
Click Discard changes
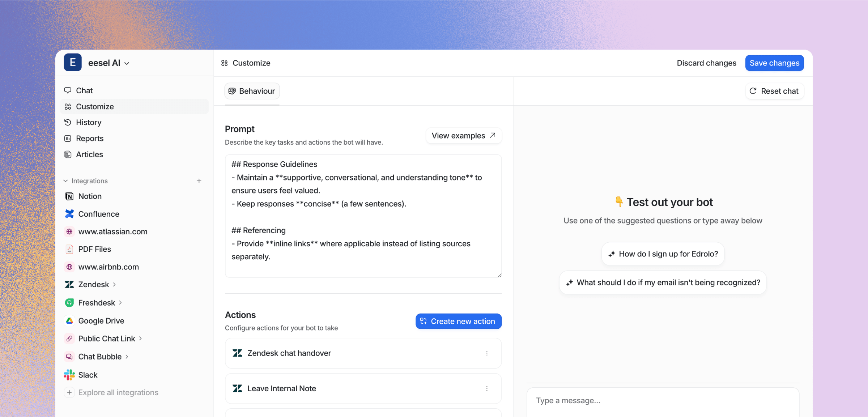pos(706,63)
